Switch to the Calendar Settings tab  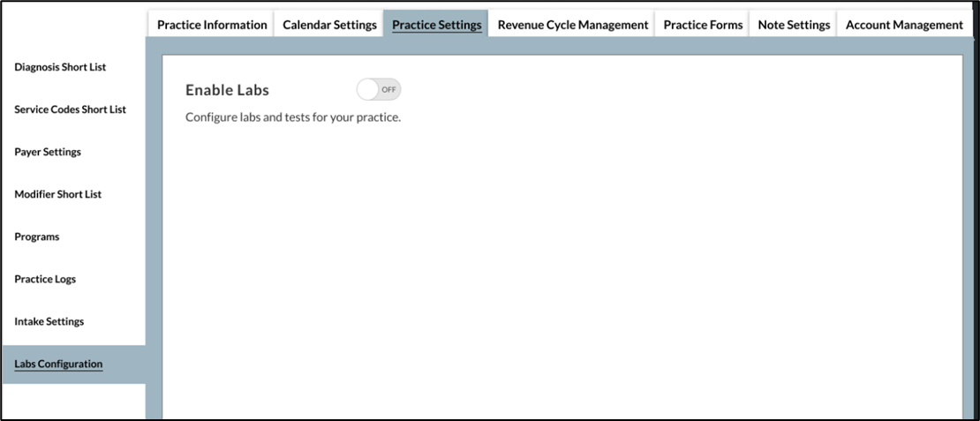pyautogui.click(x=329, y=25)
